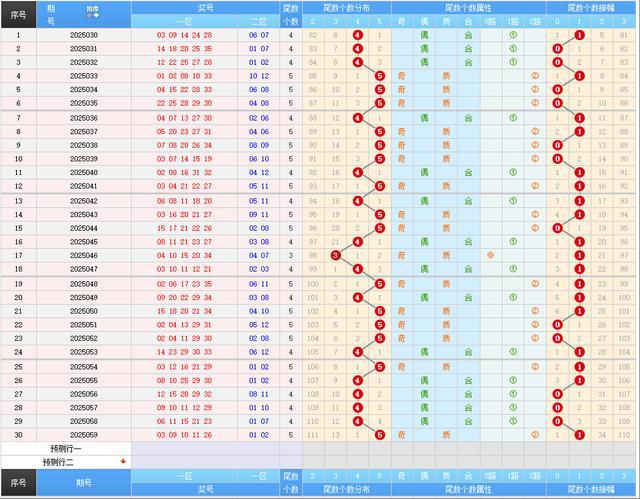640x499 pixels.
Task: Select issue number 2025046
Action: coord(84,255)
